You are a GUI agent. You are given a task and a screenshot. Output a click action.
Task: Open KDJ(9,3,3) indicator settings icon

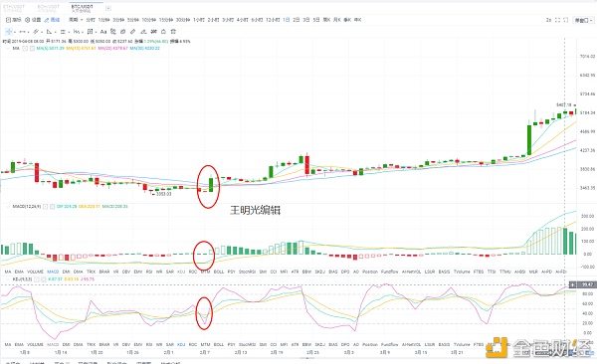[x=36, y=279]
